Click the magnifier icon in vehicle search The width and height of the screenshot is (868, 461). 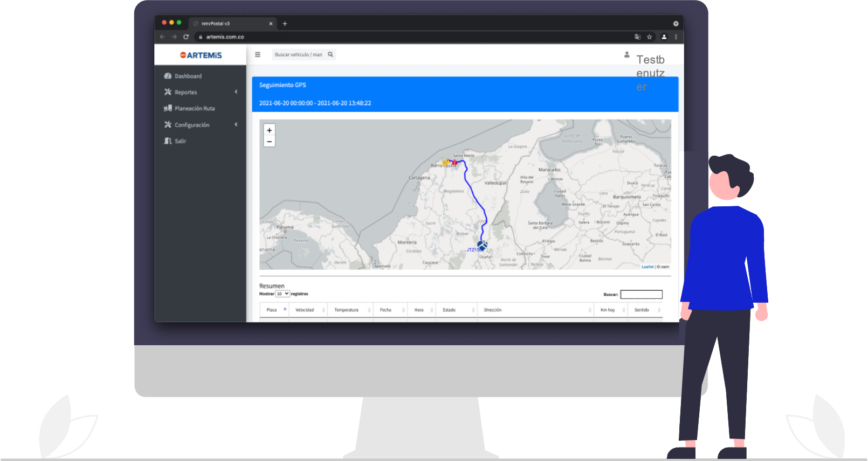330,54
